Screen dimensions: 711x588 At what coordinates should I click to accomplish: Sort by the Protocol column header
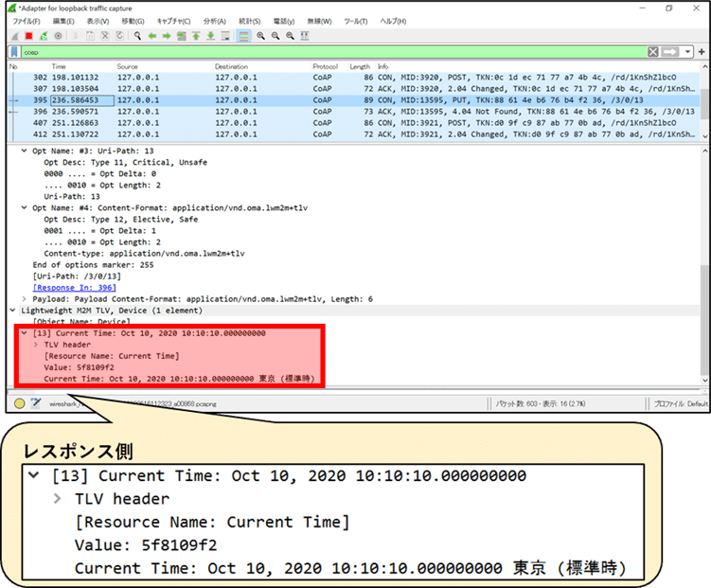pyautogui.click(x=325, y=66)
